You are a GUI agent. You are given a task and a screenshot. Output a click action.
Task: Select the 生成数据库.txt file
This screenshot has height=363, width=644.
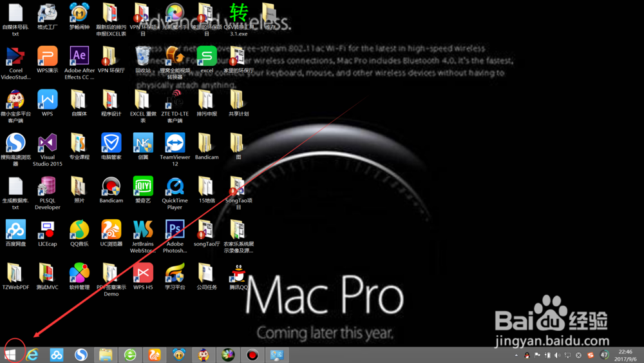15,193
